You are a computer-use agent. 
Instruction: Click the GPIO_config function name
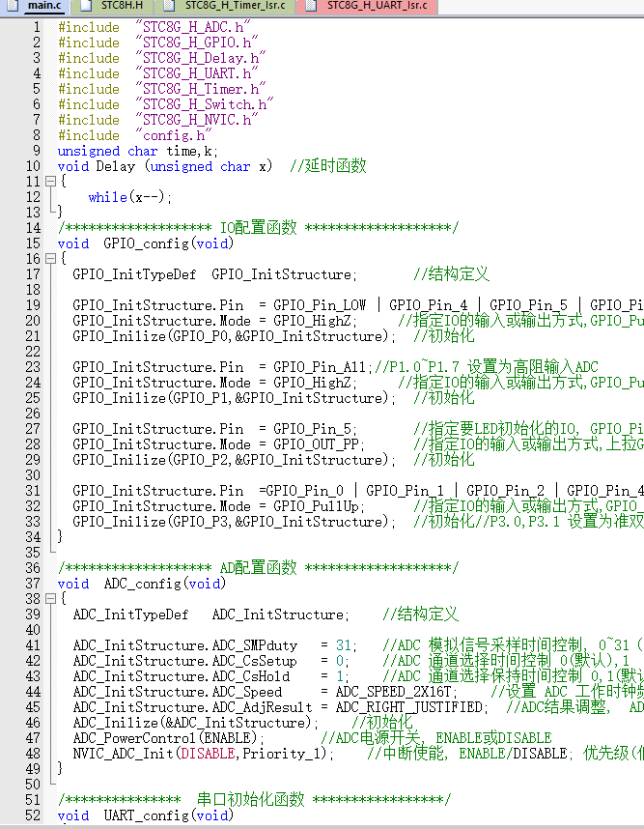147,243
